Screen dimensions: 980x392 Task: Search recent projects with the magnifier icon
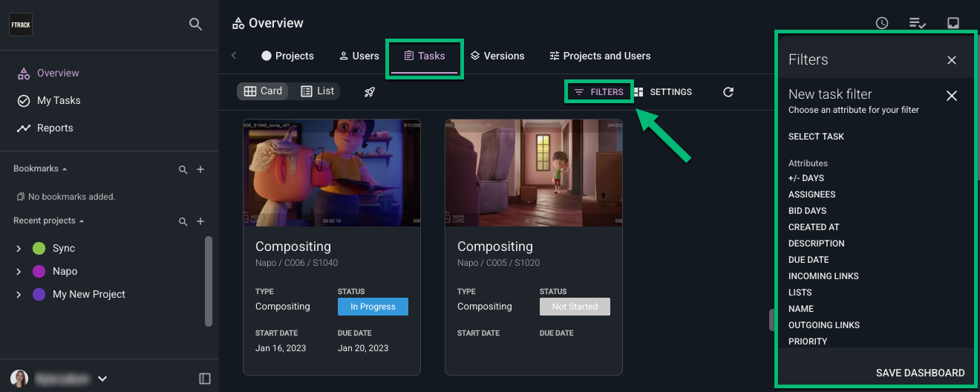pyautogui.click(x=183, y=222)
